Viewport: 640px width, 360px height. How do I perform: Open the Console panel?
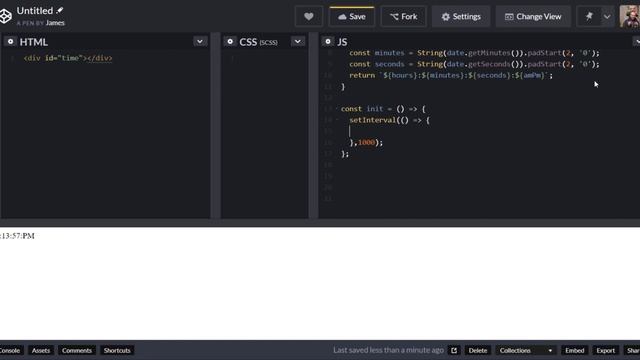10,350
